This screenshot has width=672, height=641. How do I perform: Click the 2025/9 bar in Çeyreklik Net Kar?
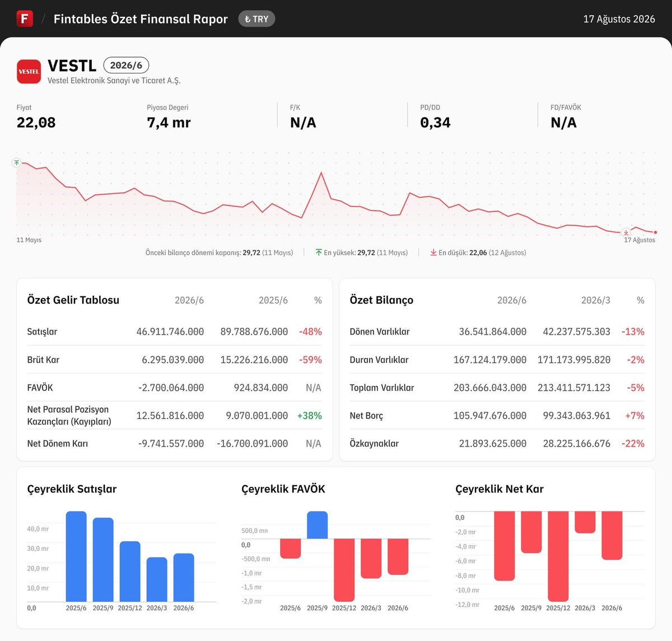531,532
